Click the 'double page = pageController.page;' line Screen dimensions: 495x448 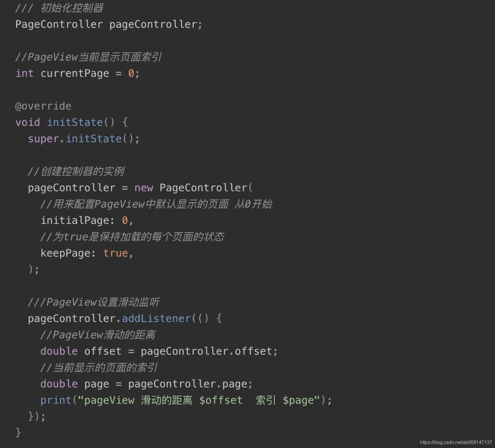click(x=147, y=384)
